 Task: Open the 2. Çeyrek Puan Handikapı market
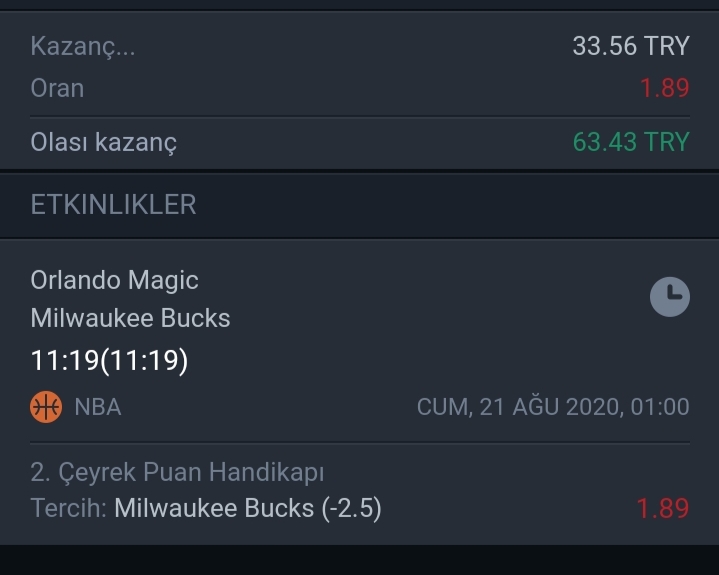177,472
